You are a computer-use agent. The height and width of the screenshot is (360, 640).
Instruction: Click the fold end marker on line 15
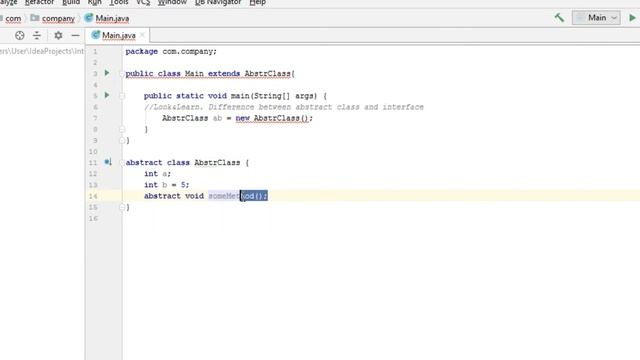coord(122,207)
